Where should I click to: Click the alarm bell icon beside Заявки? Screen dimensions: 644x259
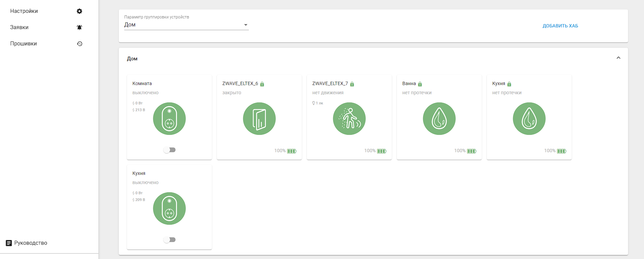click(79, 27)
